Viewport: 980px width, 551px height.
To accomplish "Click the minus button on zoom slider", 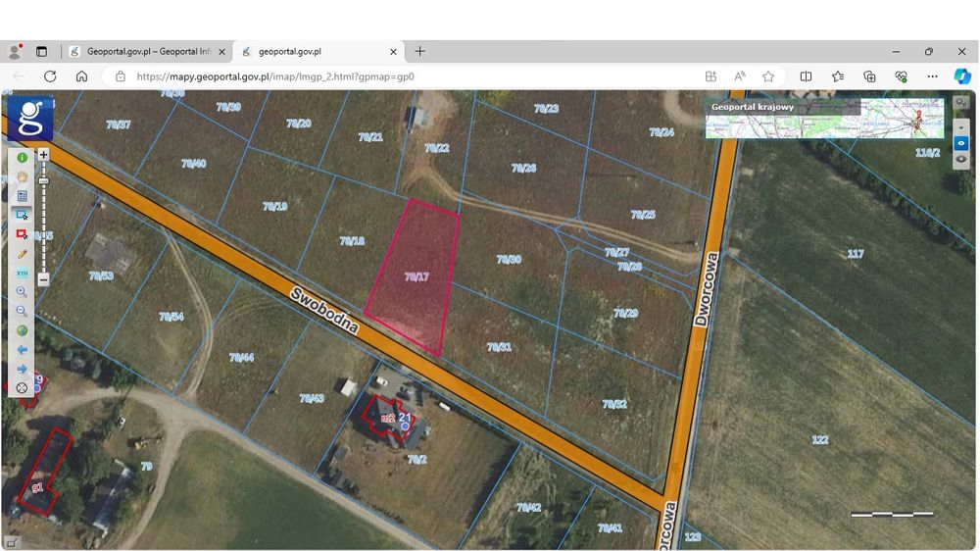I will (43, 279).
